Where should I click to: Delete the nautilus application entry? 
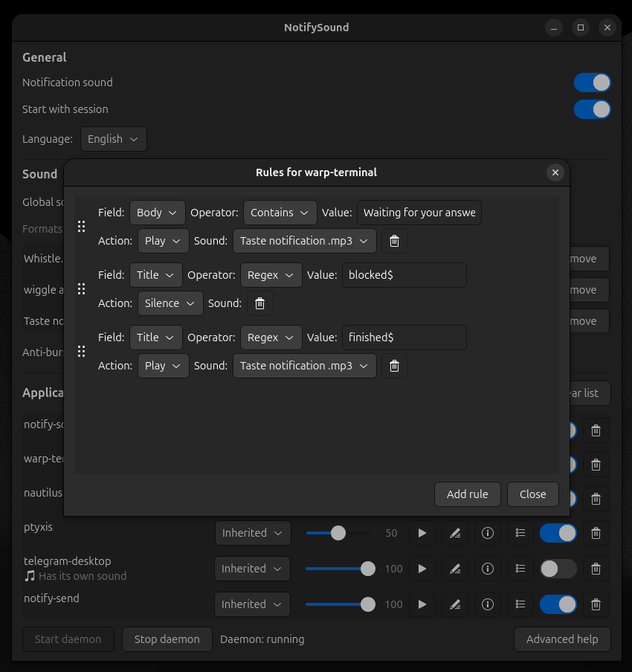[596, 499]
